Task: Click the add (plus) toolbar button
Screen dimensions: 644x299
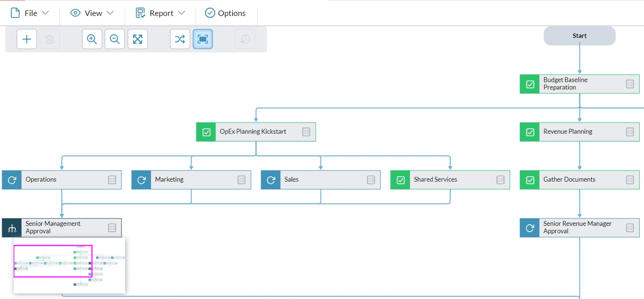Action: [x=27, y=39]
